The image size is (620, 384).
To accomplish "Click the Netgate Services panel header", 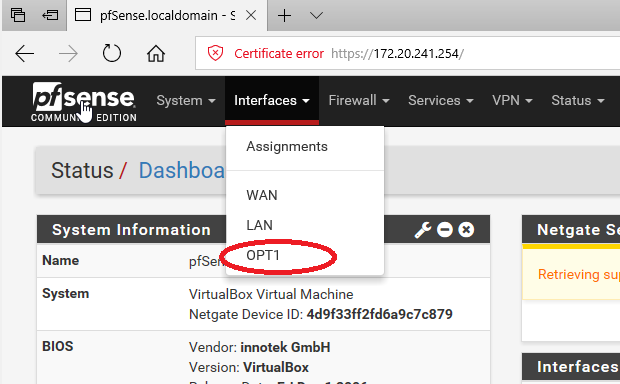I will tap(571, 229).
